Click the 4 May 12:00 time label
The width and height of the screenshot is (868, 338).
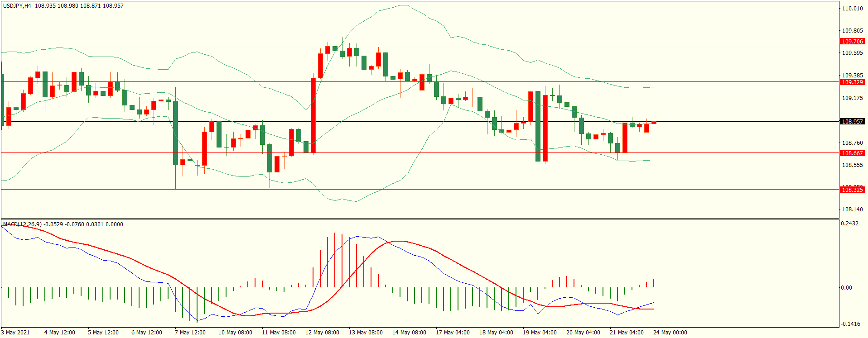pyautogui.click(x=60, y=333)
